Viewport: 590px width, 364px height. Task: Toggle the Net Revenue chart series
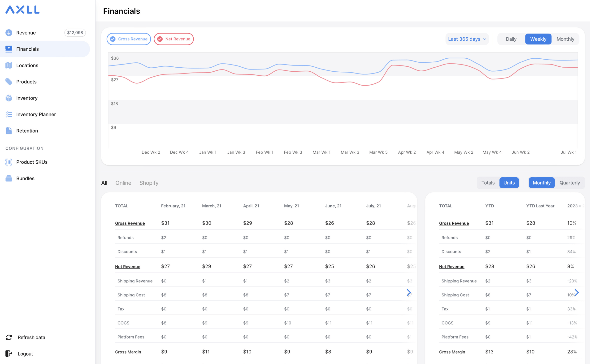click(174, 39)
